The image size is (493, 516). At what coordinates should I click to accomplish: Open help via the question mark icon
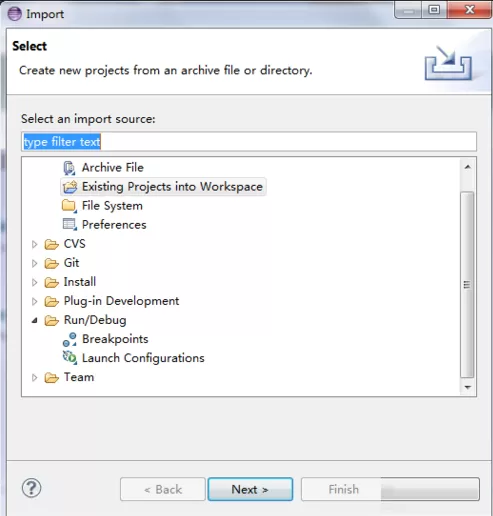32,488
